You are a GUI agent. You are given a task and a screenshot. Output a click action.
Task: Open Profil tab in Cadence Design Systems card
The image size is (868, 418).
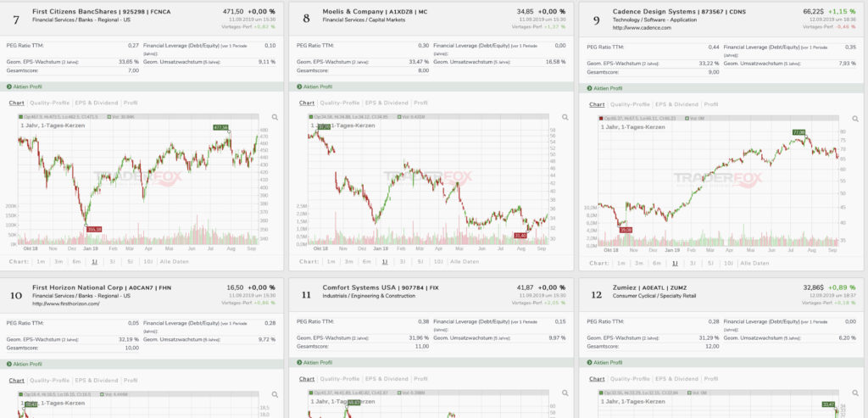click(711, 104)
